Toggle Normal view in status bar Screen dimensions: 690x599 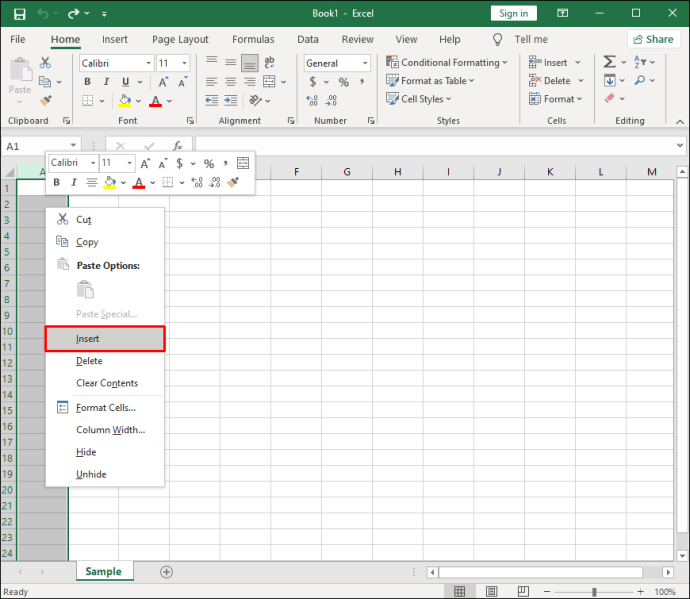point(459,591)
